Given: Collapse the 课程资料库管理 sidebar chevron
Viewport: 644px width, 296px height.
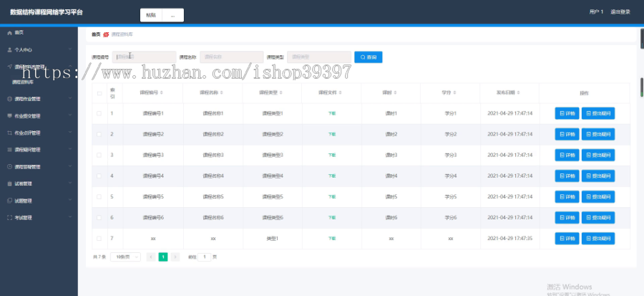Looking at the screenshot, I should pyautogui.click(x=70, y=66).
